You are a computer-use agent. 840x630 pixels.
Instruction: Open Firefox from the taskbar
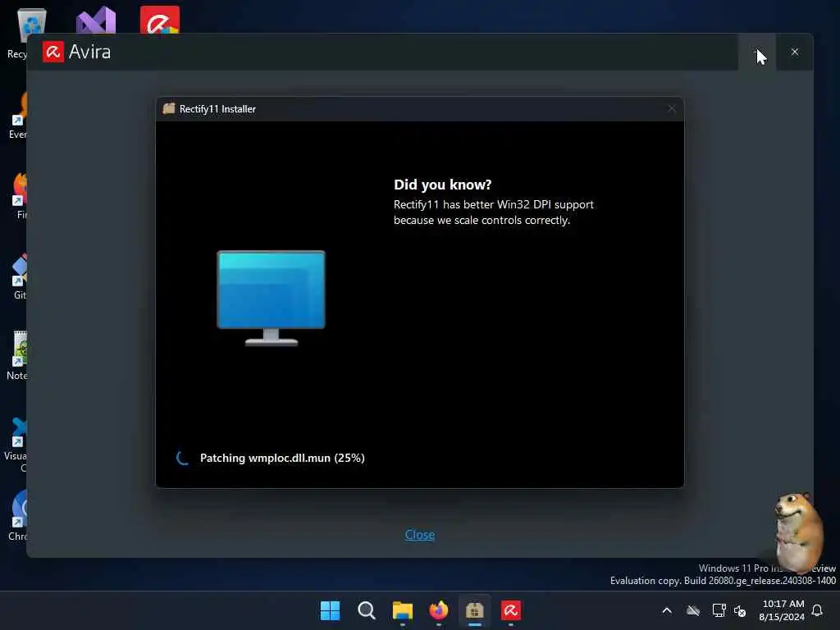coord(439,610)
